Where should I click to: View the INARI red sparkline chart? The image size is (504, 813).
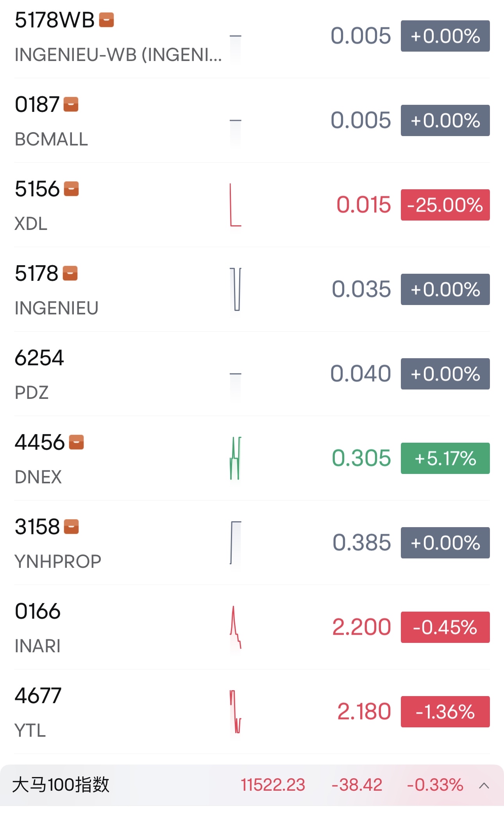[x=236, y=627]
